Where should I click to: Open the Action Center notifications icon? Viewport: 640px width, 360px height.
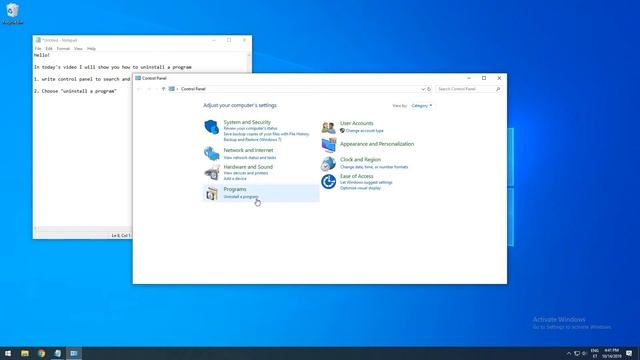(629, 353)
